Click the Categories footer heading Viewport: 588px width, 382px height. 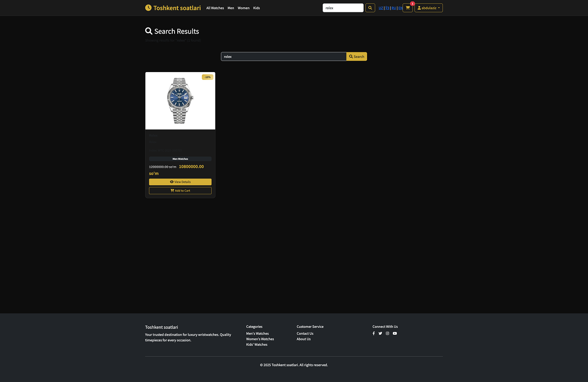click(254, 326)
